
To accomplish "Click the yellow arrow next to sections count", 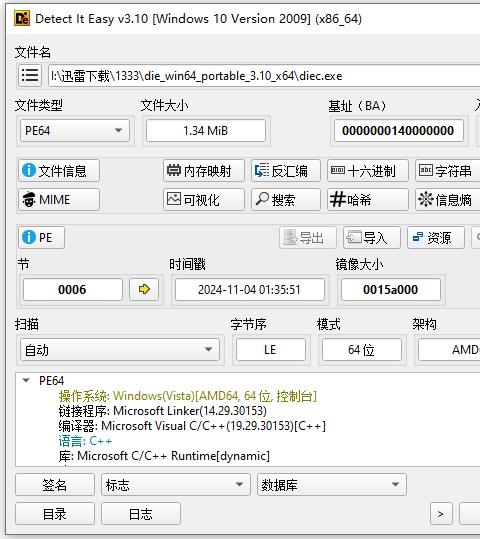I will click(x=144, y=289).
